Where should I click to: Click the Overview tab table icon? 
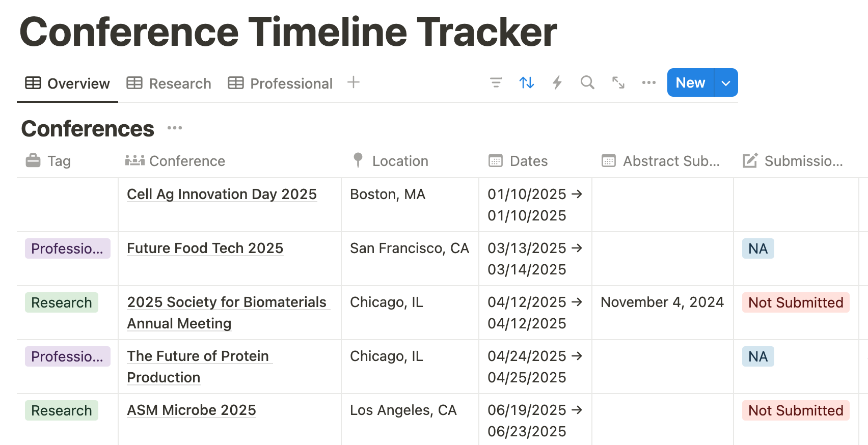(33, 83)
